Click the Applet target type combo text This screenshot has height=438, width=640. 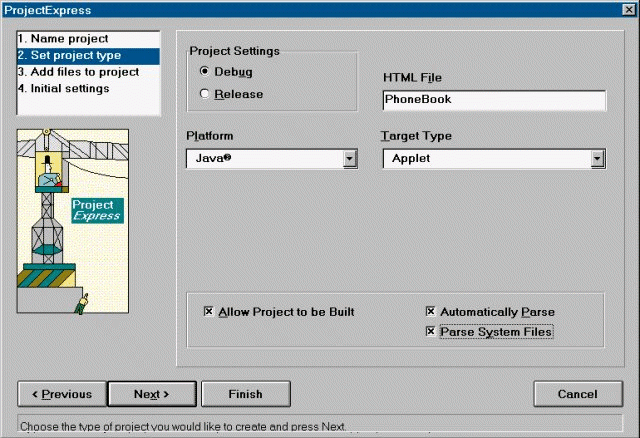(485, 158)
